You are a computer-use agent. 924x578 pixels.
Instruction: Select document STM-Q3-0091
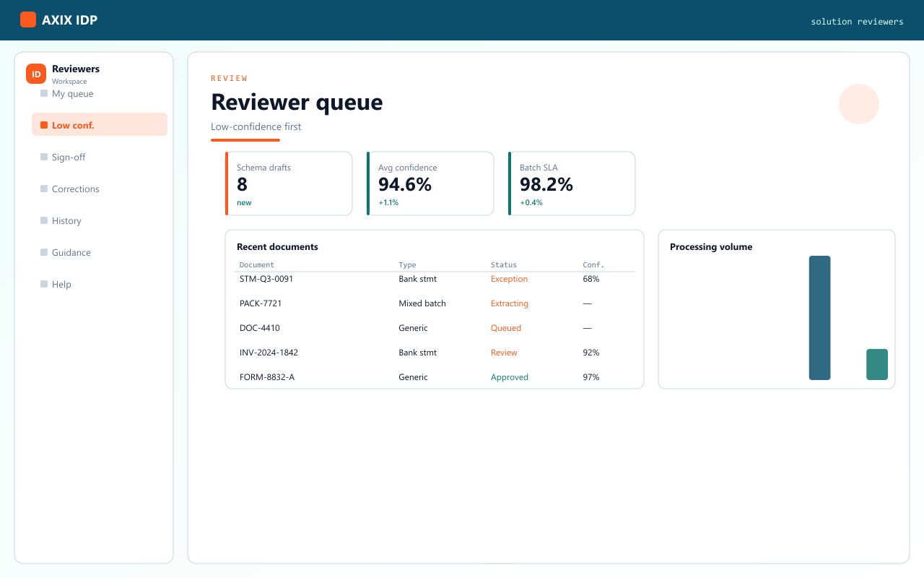click(266, 279)
